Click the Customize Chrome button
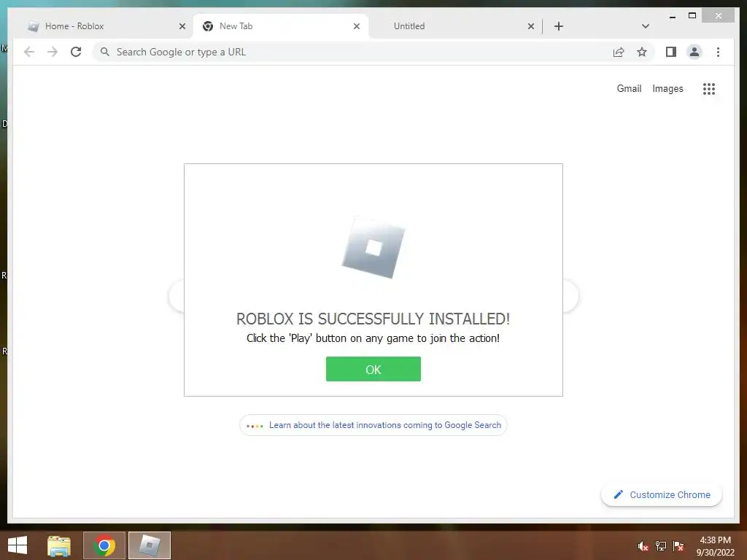This screenshot has width=747, height=560. 662,495
